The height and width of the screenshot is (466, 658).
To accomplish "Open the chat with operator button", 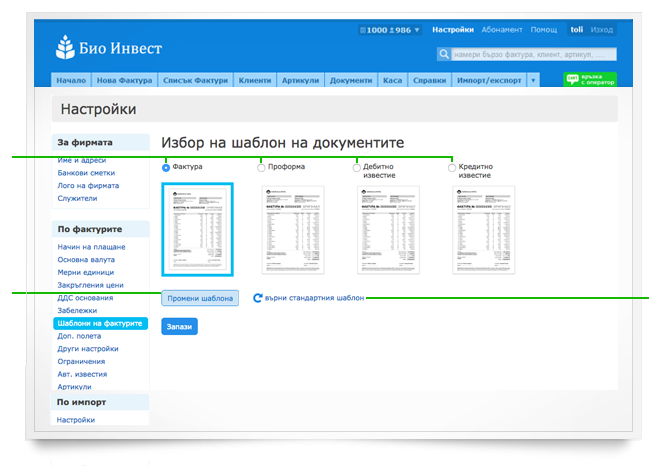I will 590,80.
